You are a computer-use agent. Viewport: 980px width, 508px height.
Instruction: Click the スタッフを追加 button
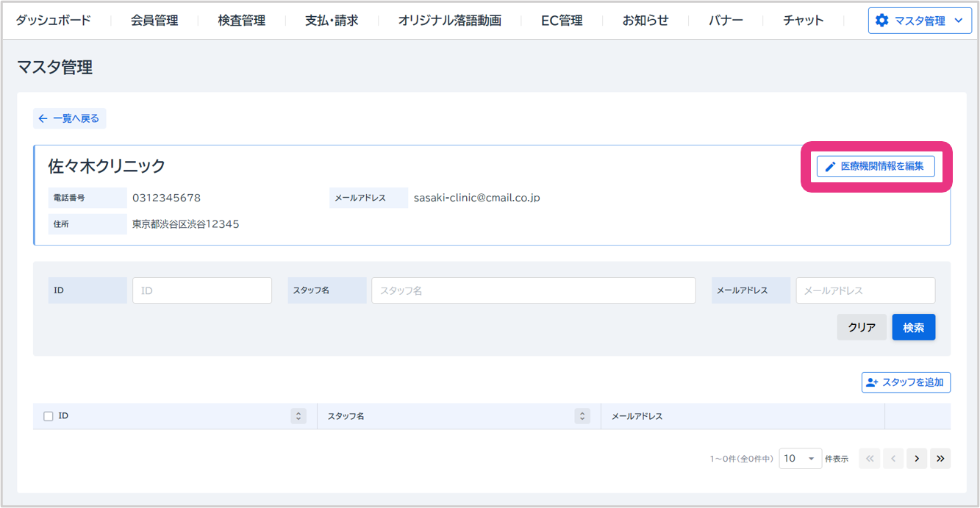[906, 382]
